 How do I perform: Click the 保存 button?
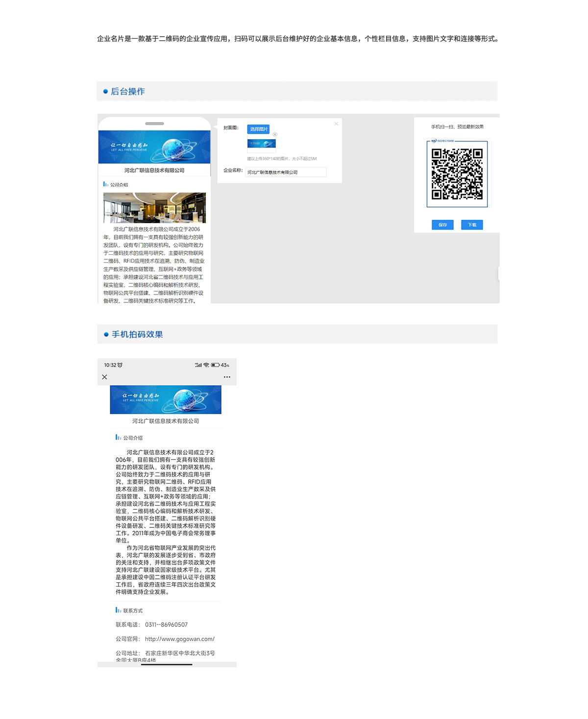point(442,224)
